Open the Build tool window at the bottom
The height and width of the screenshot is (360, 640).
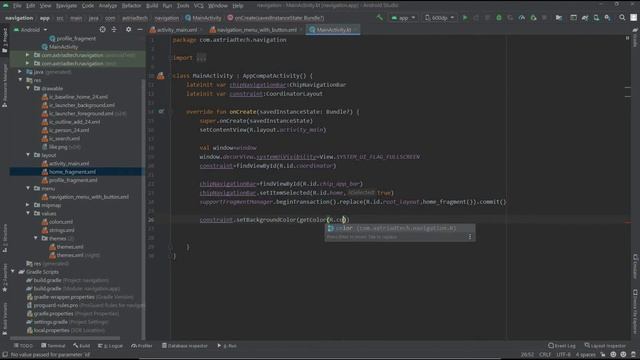click(82, 346)
